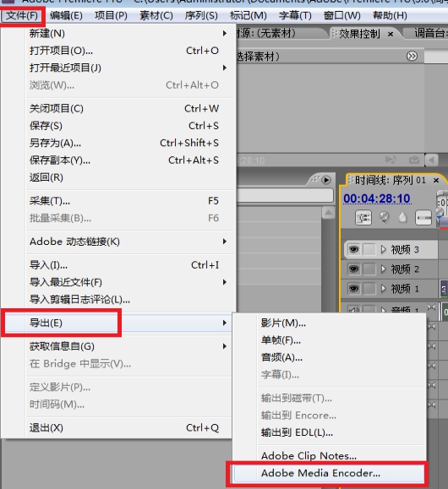Switch to the 效果控制 tab
The image size is (448, 489).
point(359,34)
